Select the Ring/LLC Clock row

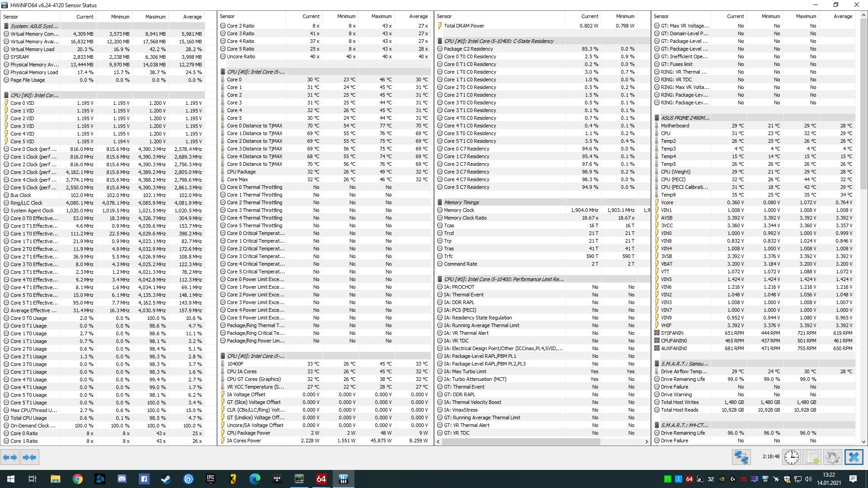103,203
